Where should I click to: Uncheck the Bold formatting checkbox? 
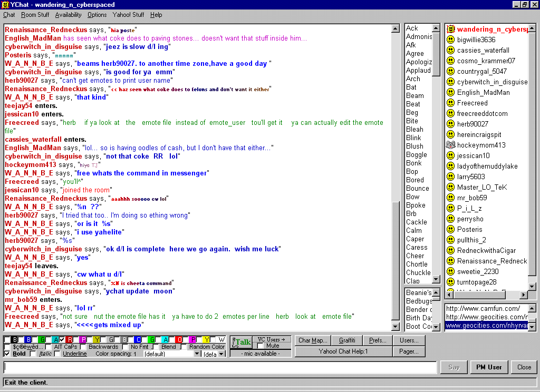click(x=6, y=354)
